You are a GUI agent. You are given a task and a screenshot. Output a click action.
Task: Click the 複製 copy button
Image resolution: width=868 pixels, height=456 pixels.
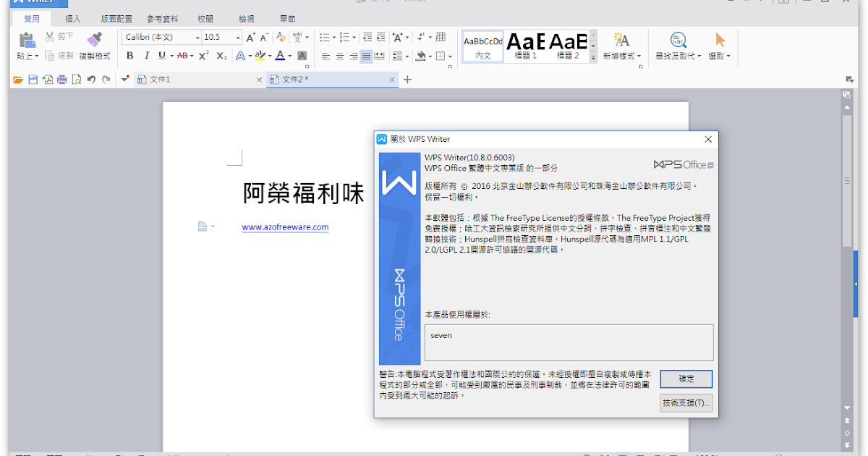click(x=59, y=56)
